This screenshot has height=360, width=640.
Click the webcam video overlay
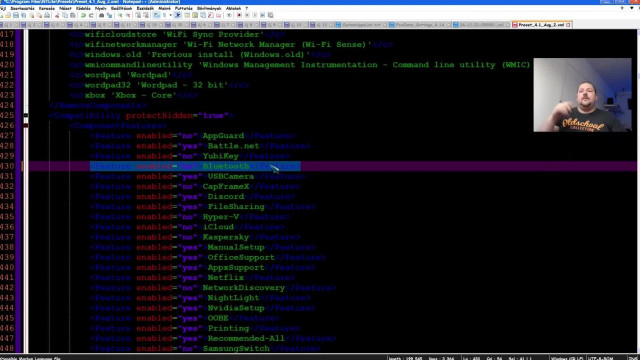click(x=582, y=95)
